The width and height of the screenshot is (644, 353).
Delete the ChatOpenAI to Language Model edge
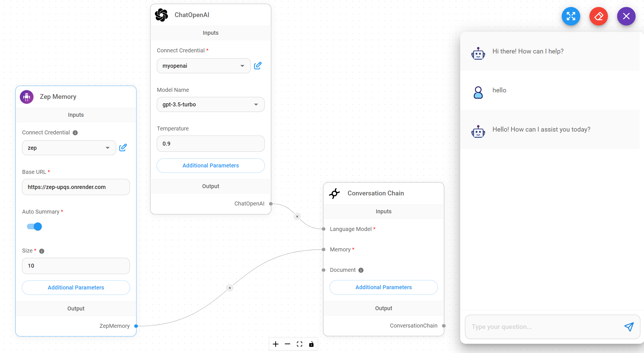[297, 216]
